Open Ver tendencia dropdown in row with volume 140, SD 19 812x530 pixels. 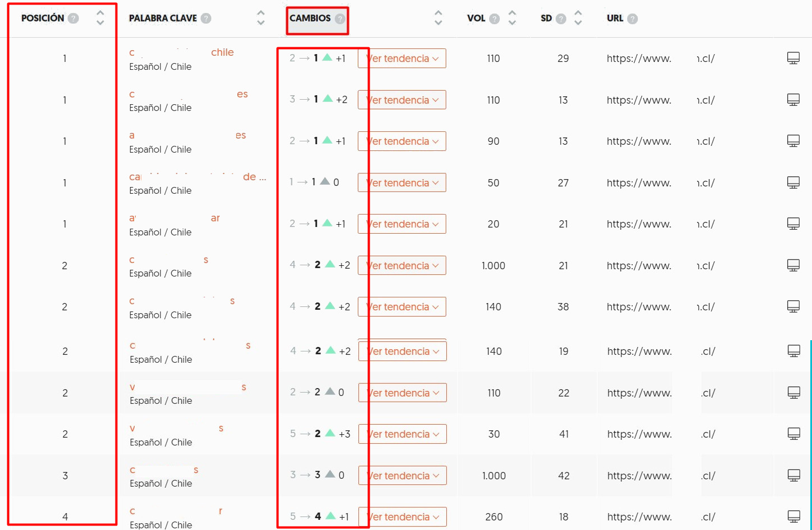pyautogui.click(x=402, y=351)
